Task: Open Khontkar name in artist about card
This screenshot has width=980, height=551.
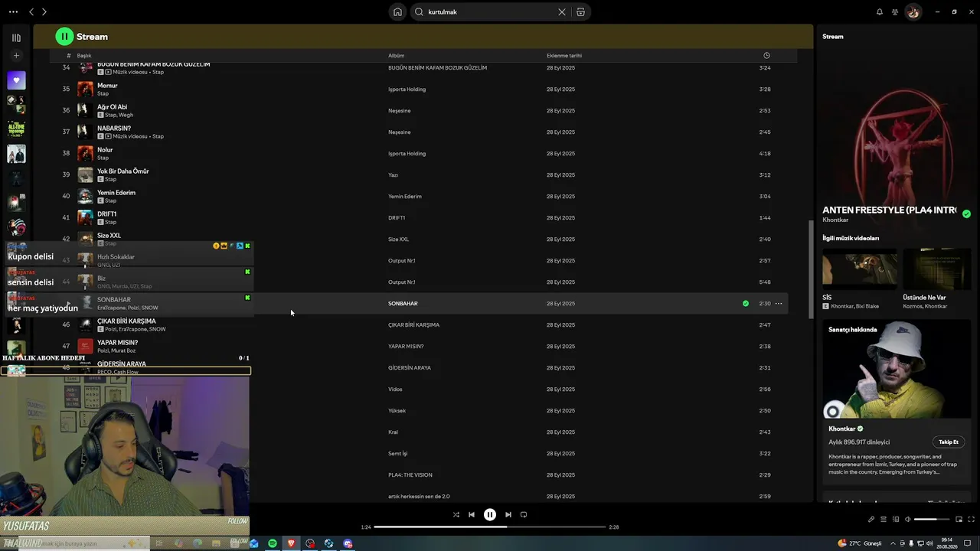Action: [841, 429]
